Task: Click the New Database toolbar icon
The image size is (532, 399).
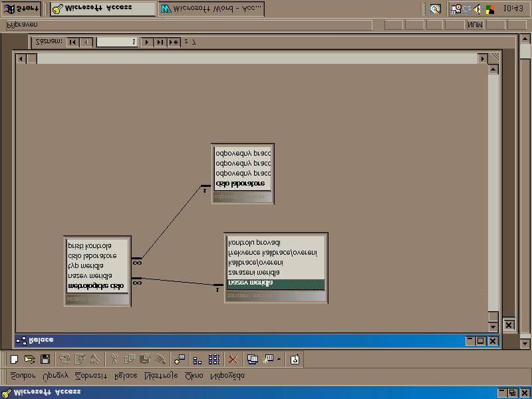Action: (x=14, y=359)
